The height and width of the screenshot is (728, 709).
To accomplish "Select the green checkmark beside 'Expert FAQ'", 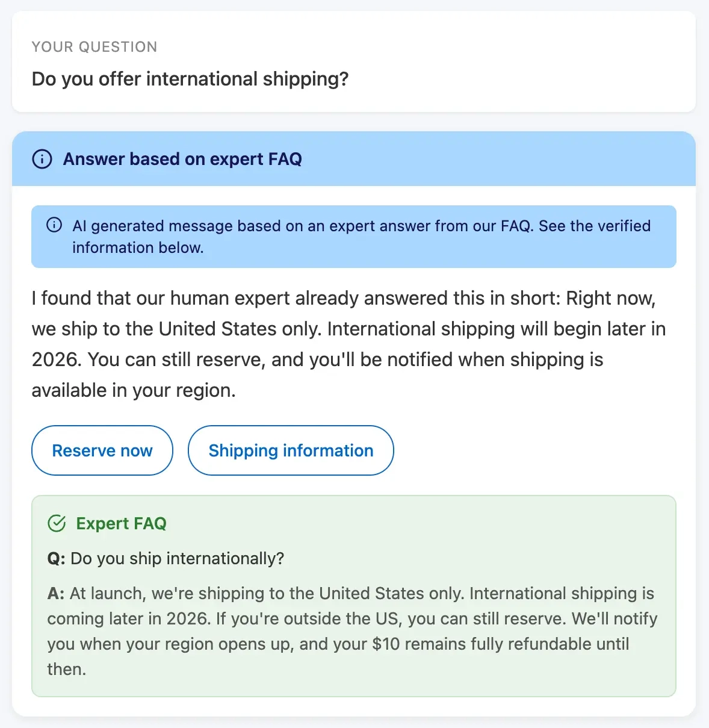I will [56, 523].
